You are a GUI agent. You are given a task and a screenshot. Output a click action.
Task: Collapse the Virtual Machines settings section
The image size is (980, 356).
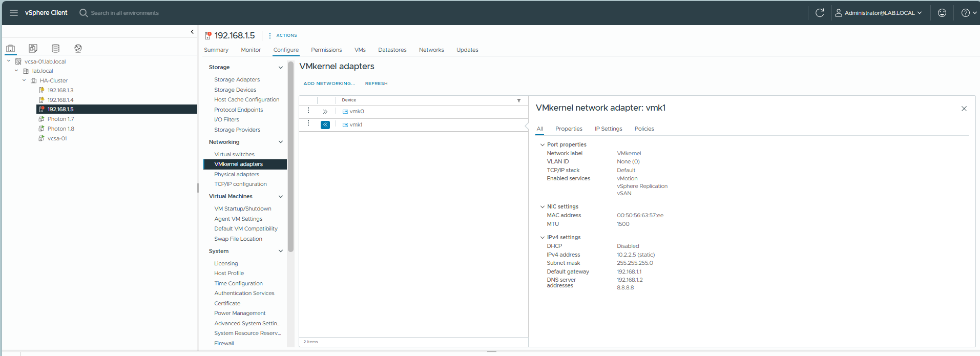[x=280, y=196]
